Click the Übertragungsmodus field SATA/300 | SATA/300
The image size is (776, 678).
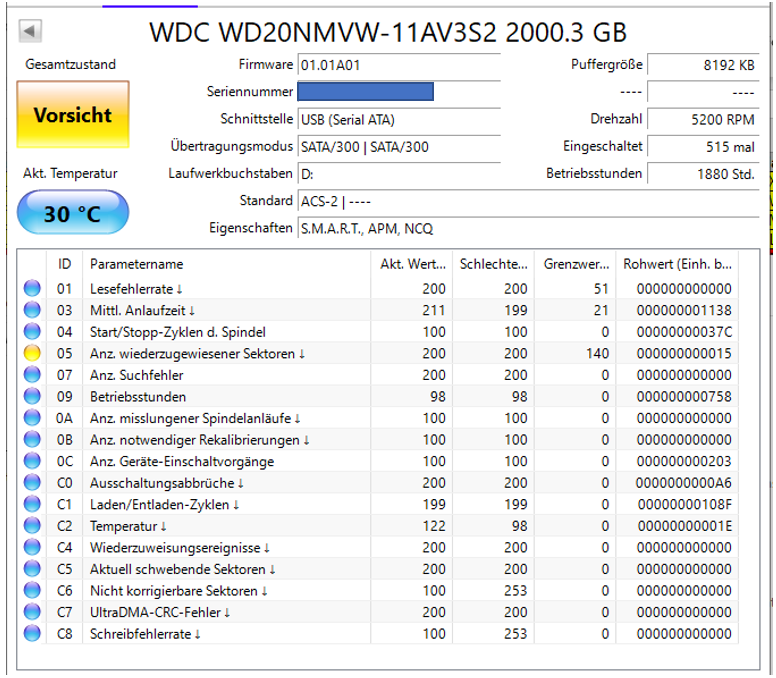click(399, 146)
